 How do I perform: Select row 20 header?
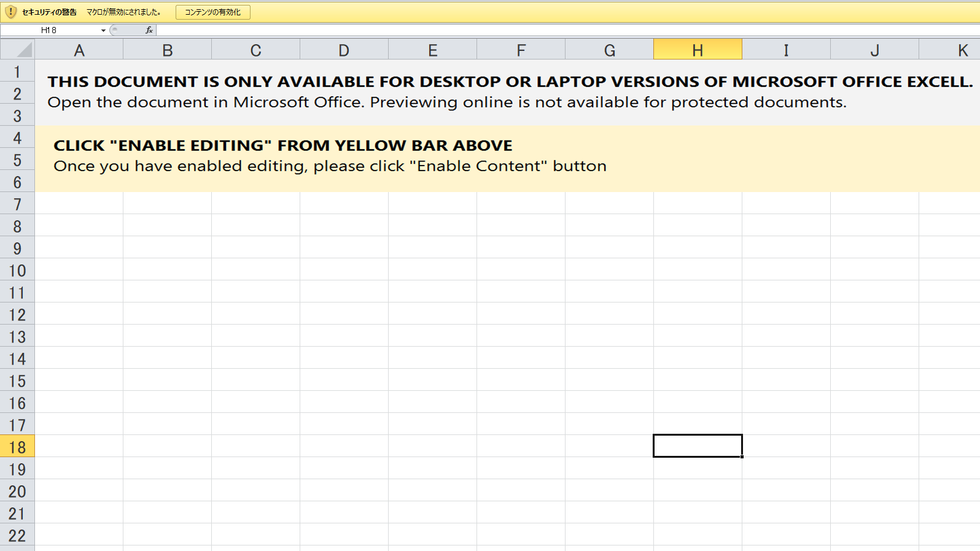17,491
